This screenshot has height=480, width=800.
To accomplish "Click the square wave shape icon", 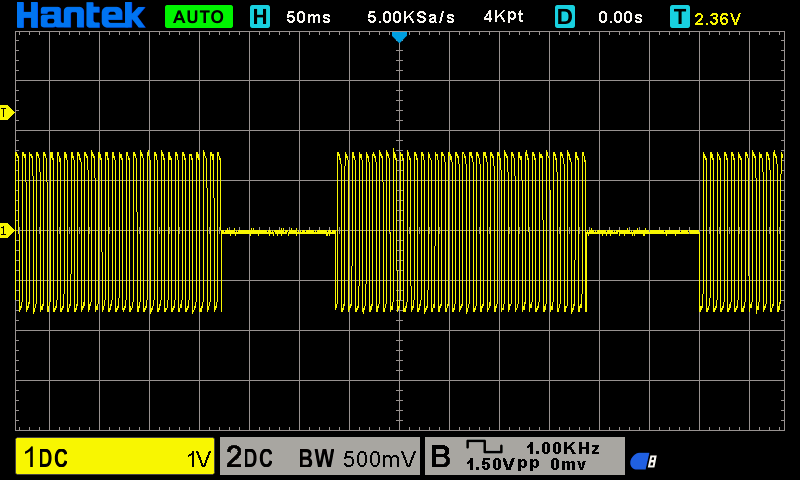I will 484,447.
